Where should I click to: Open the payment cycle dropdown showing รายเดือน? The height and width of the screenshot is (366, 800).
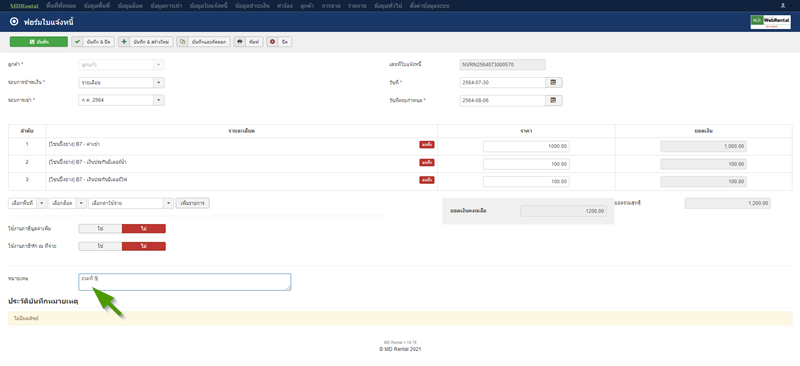pos(121,82)
